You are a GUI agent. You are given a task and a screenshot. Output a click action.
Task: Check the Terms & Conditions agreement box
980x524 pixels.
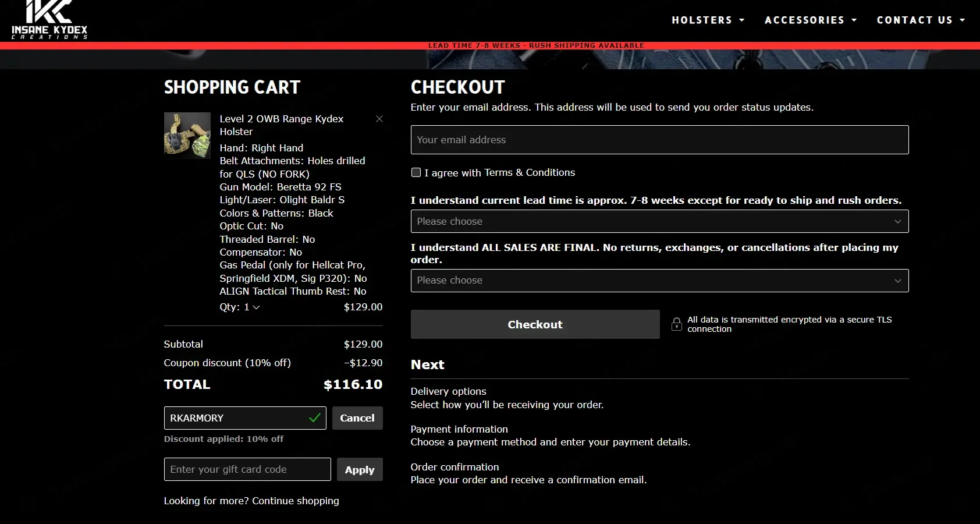point(416,172)
